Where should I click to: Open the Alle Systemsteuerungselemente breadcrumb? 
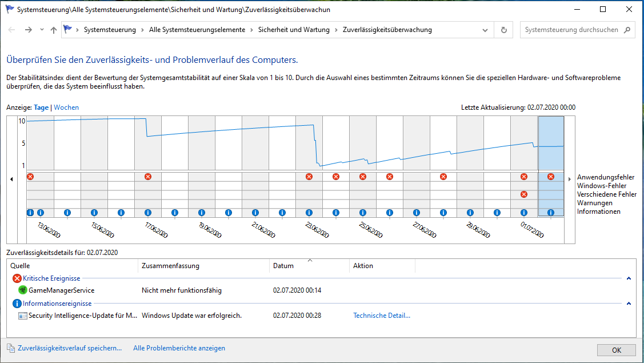coord(197,30)
